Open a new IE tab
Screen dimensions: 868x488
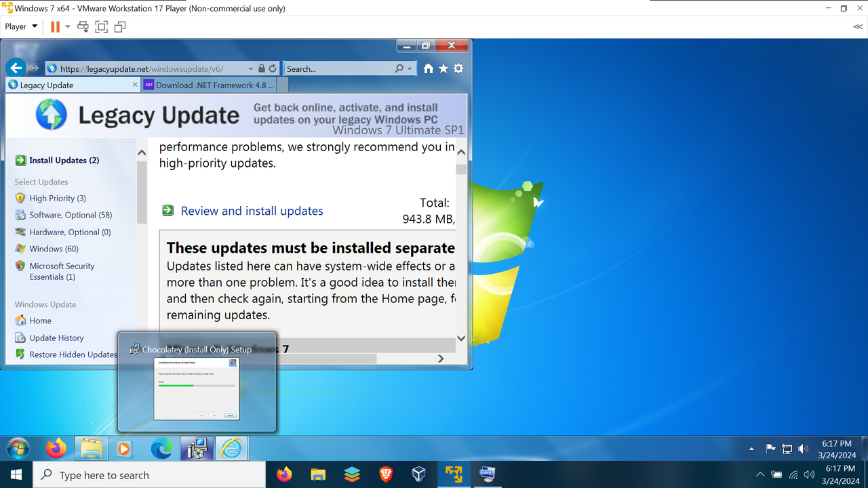282,85
